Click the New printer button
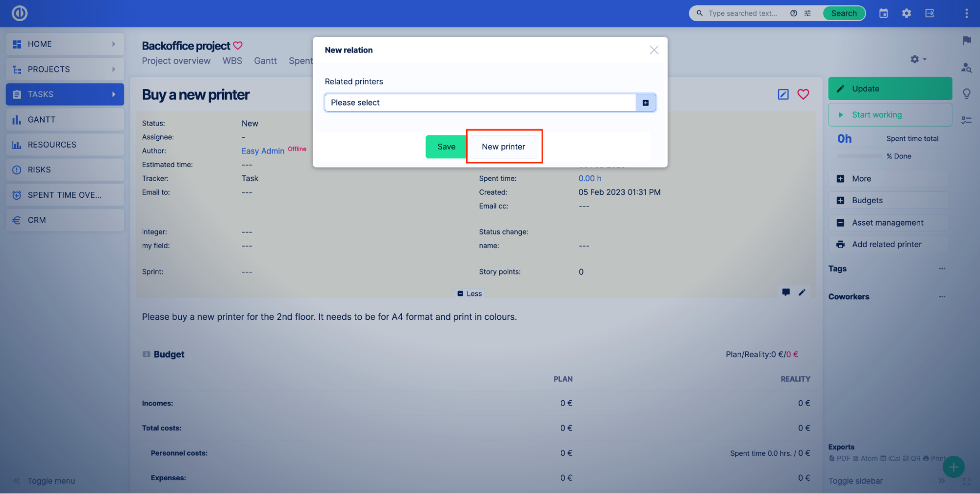Image resolution: width=980 pixels, height=494 pixels. coord(503,147)
